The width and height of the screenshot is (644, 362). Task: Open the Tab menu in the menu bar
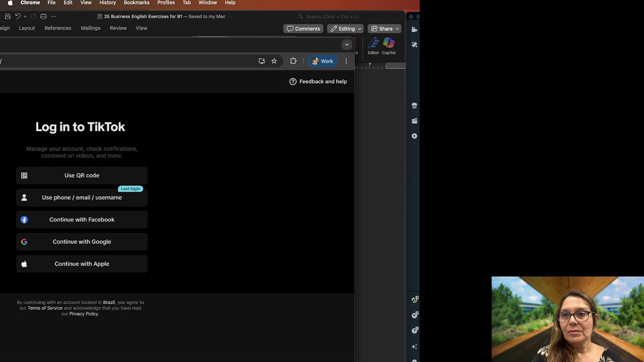[x=187, y=3]
